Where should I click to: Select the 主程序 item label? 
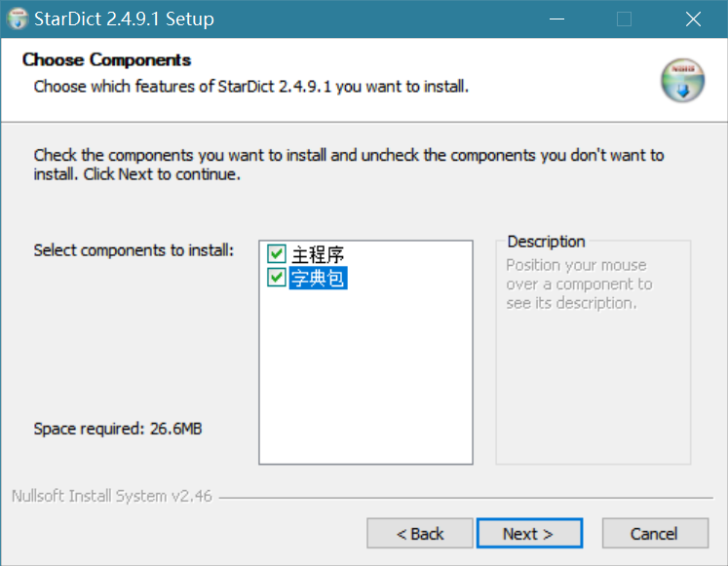point(318,255)
